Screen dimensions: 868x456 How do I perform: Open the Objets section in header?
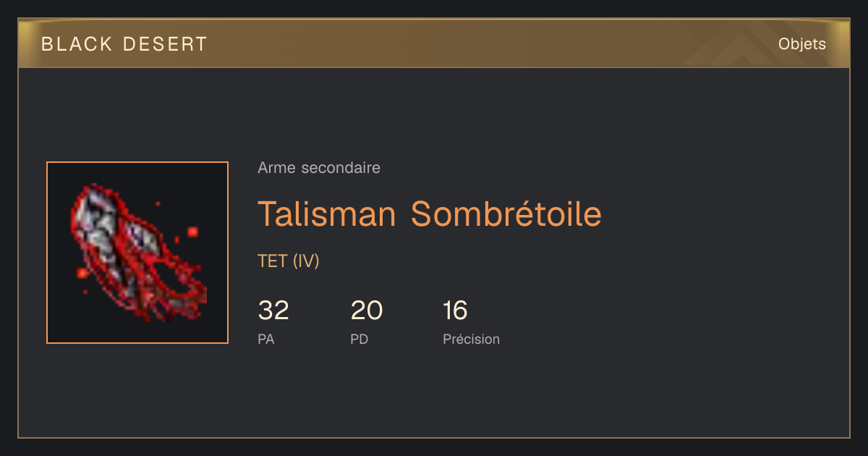pyautogui.click(x=801, y=44)
